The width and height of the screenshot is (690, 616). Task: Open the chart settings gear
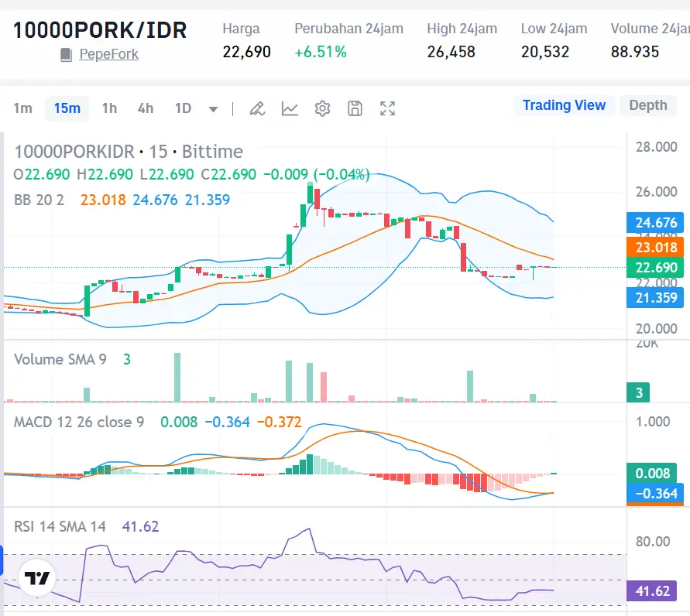pos(322,108)
